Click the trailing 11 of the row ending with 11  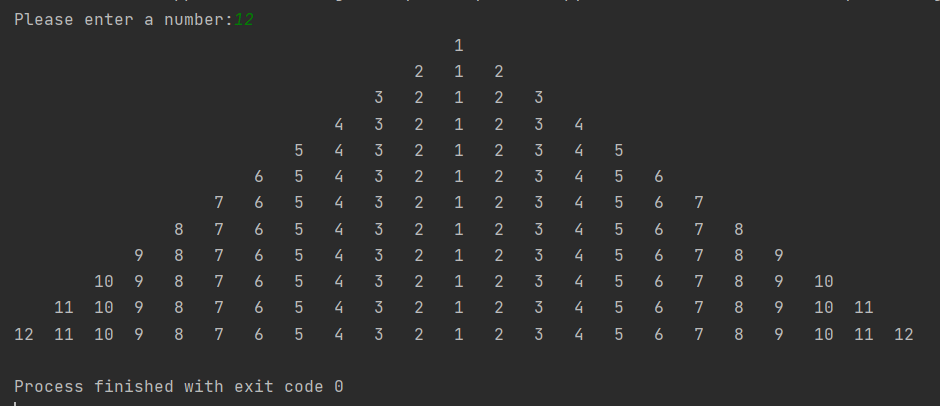pyautogui.click(x=863, y=308)
